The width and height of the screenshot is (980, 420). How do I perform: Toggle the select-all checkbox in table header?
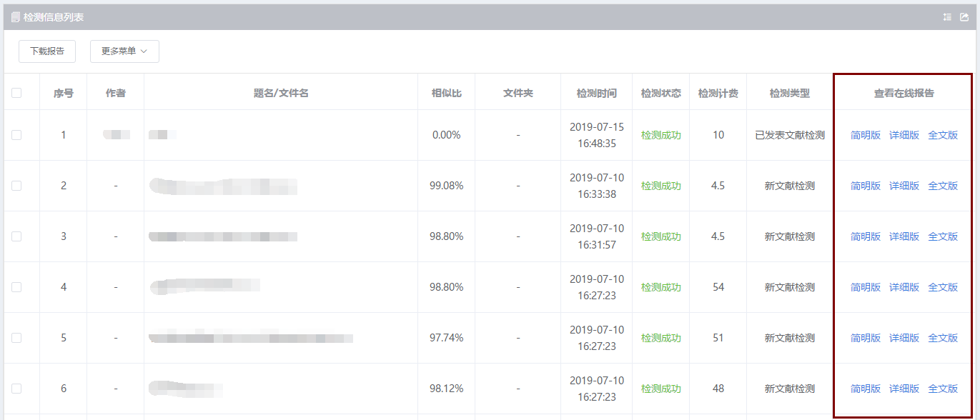click(16, 93)
